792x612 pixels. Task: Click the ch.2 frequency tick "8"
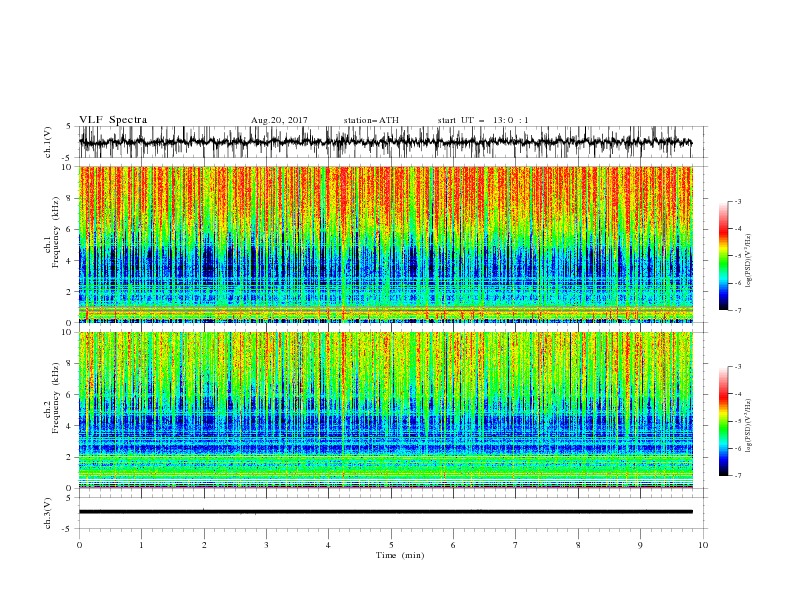(x=70, y=364)
